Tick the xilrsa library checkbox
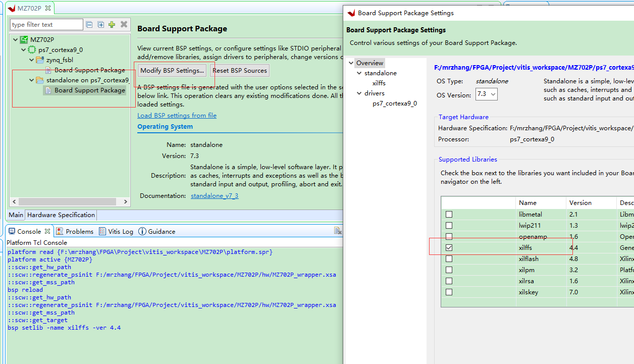Screen dimensions: 634x364 click(x=449, y=281)
